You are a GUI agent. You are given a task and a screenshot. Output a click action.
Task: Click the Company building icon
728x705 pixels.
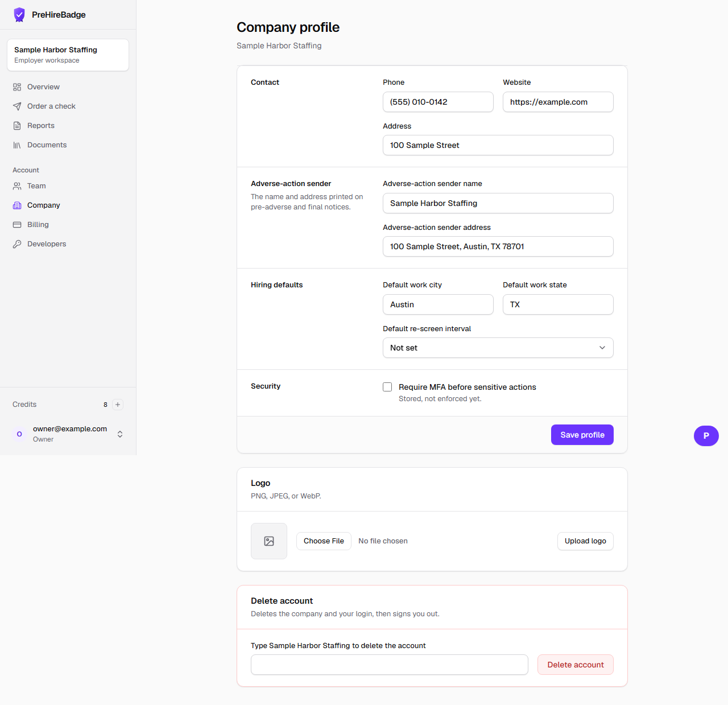point(17,205)
